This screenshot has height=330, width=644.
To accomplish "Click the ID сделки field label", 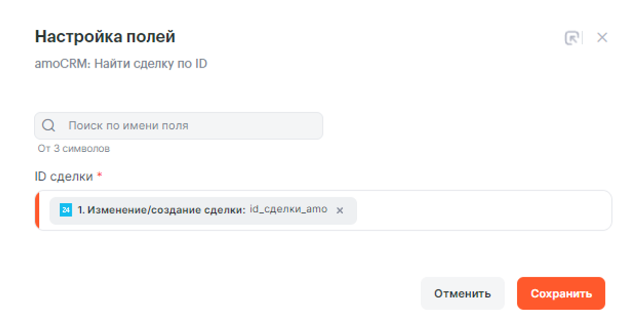I will [x=64, y=177].
